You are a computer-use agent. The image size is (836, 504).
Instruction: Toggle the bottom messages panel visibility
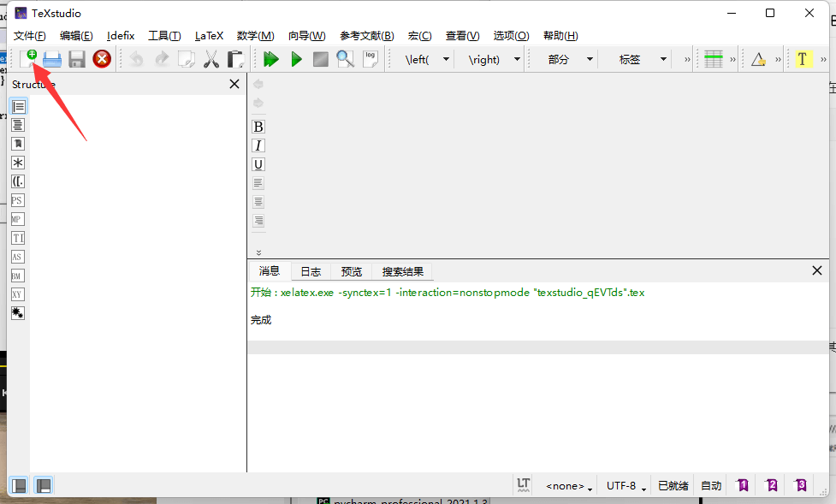pos(43,485)
